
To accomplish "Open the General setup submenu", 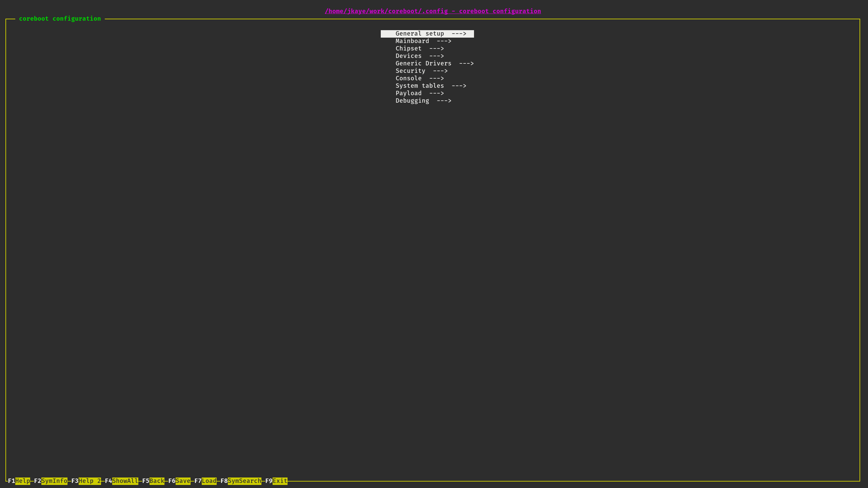I will point(427,34).
